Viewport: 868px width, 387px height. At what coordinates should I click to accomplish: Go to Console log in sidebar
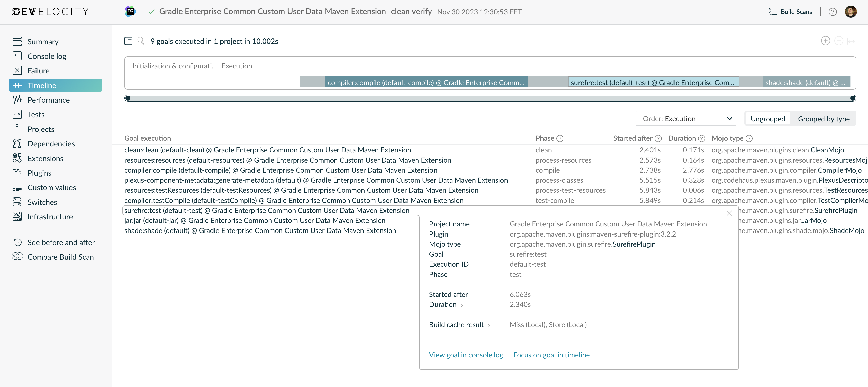(47, 56)
